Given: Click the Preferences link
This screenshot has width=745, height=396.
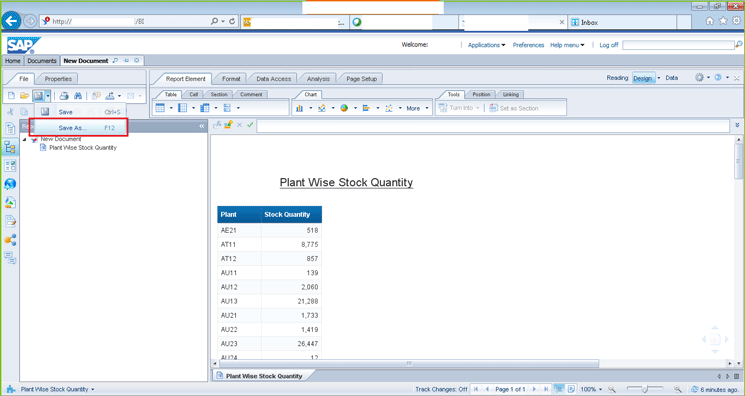Looking at the screenshot, I should pyautogui.click(x=528, y=45).
